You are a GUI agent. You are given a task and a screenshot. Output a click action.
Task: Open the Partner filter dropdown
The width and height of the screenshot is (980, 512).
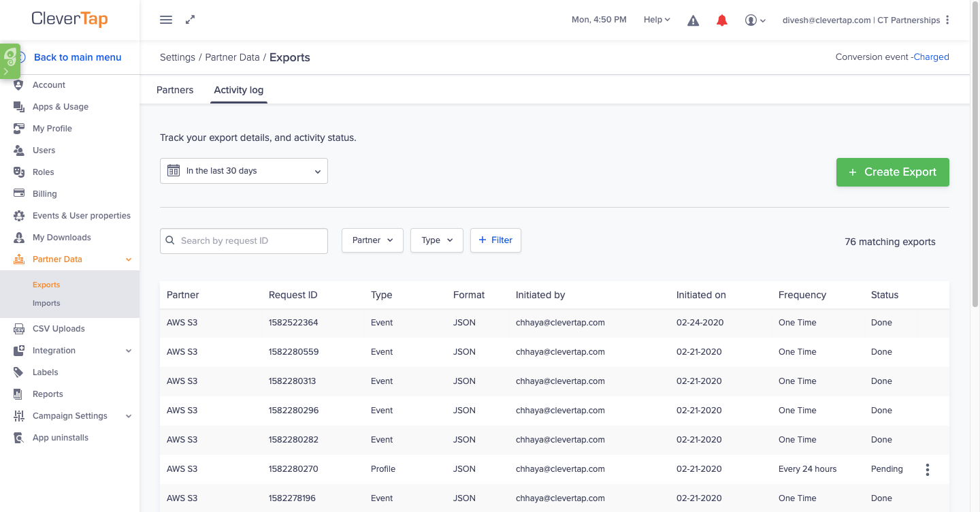click(372, 240)
